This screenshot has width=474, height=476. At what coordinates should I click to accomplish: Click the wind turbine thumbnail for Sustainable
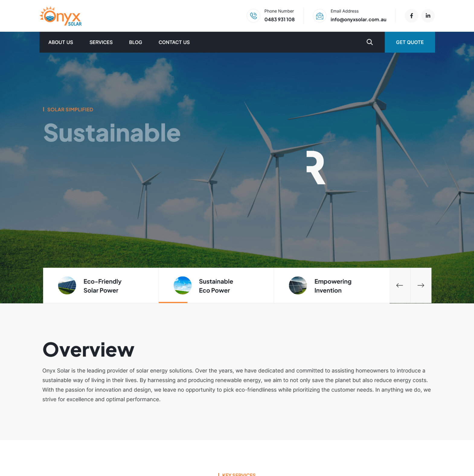(183, 285)
